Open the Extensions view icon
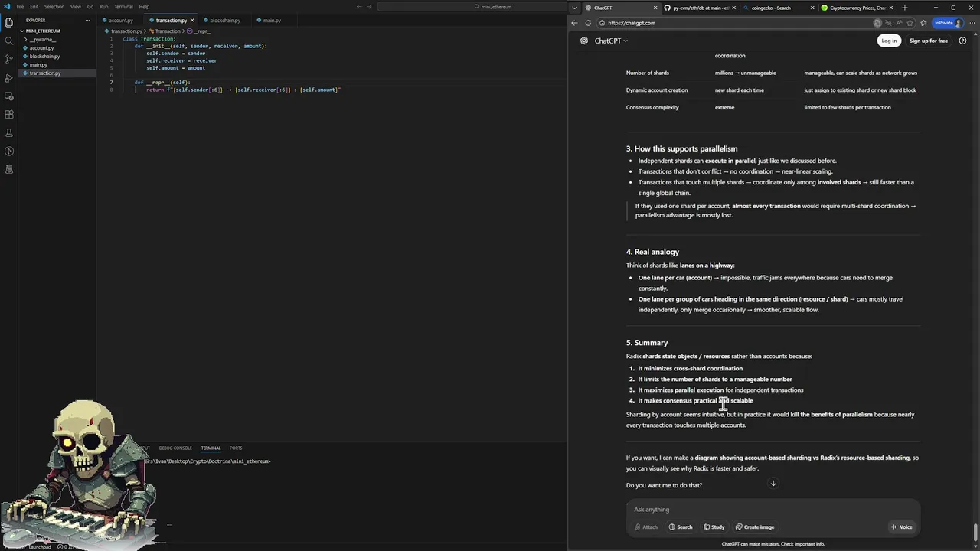980x551 pixels. 9,115
